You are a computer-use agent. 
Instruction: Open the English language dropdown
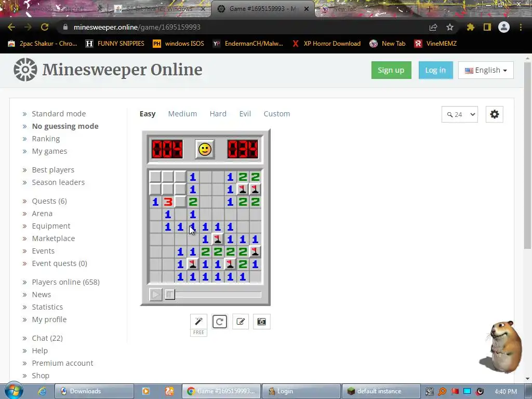(486, 70)
